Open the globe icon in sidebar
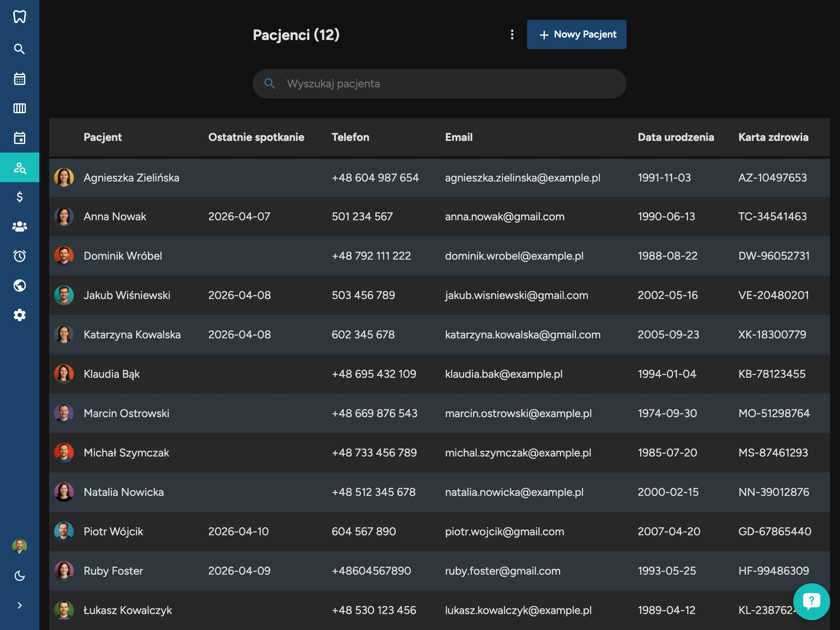Viewport: 840px width, 630px height. tap(19, 285)
